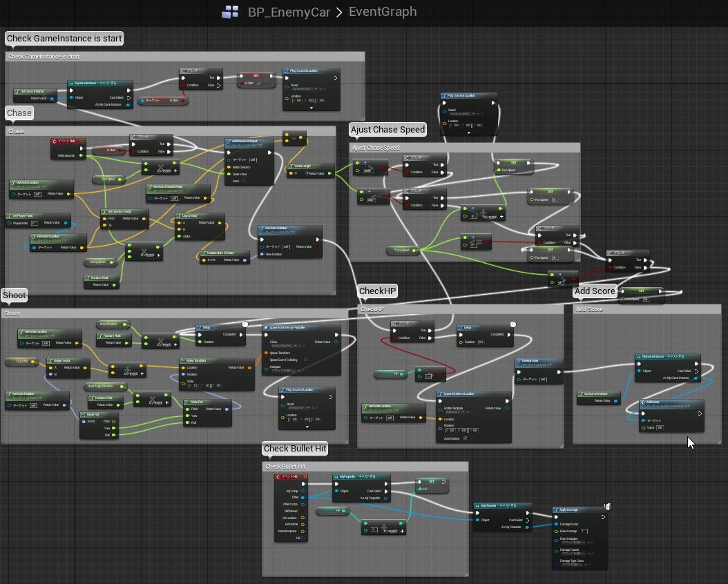Click the Destroy Actor node's function icon
Viewport: 728px width, 584px height.
click(x=519, y=361)
